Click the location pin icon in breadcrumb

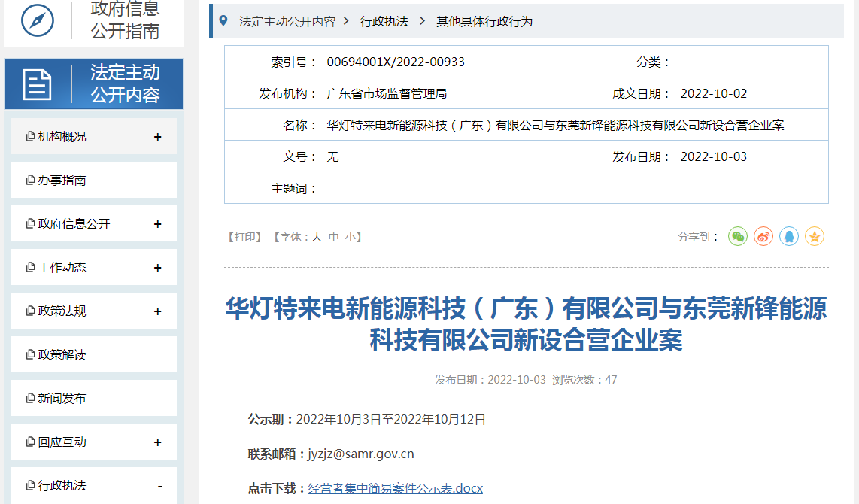(223, 21)
